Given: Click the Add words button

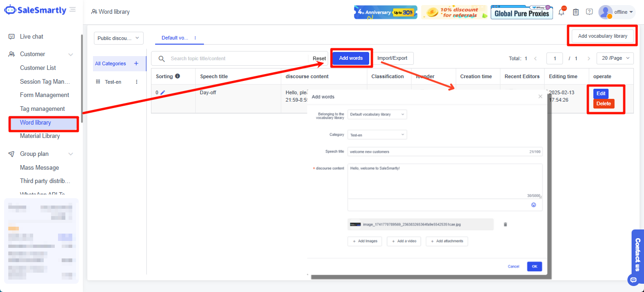Looking at the screenshot, I should [x=351, y=58].
